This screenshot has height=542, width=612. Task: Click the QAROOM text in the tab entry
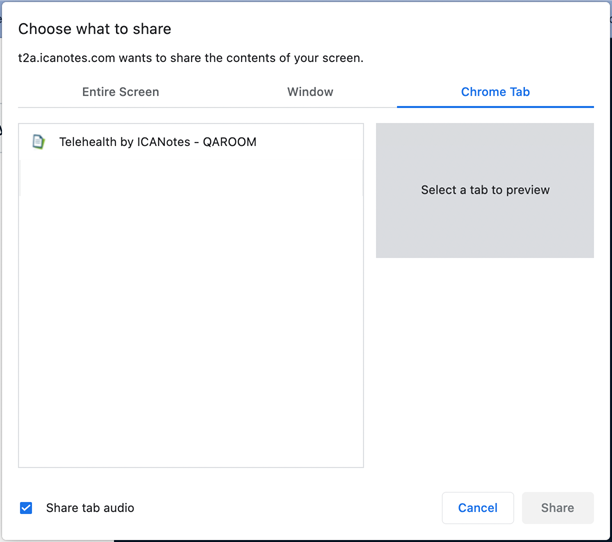point(230,142)
